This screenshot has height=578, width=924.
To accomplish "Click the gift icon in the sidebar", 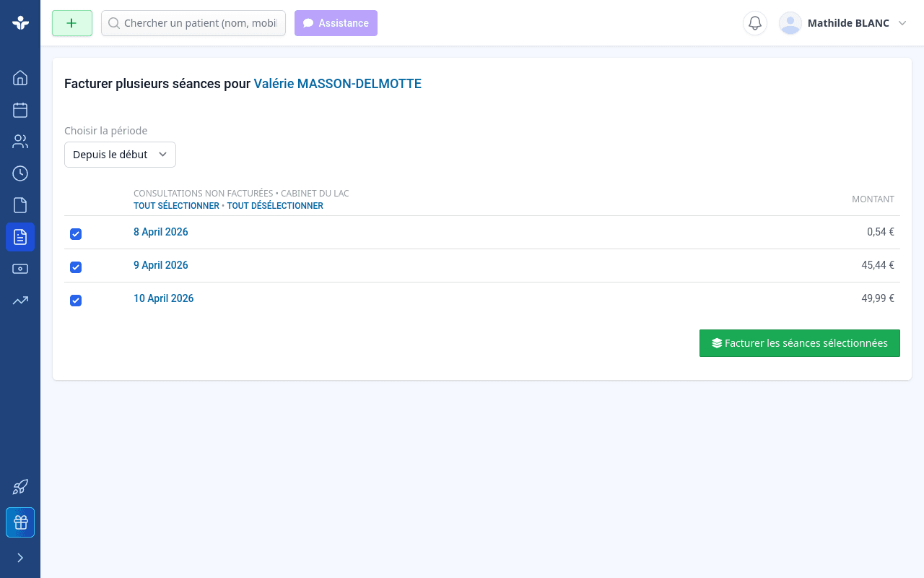I will coord(20,522).
